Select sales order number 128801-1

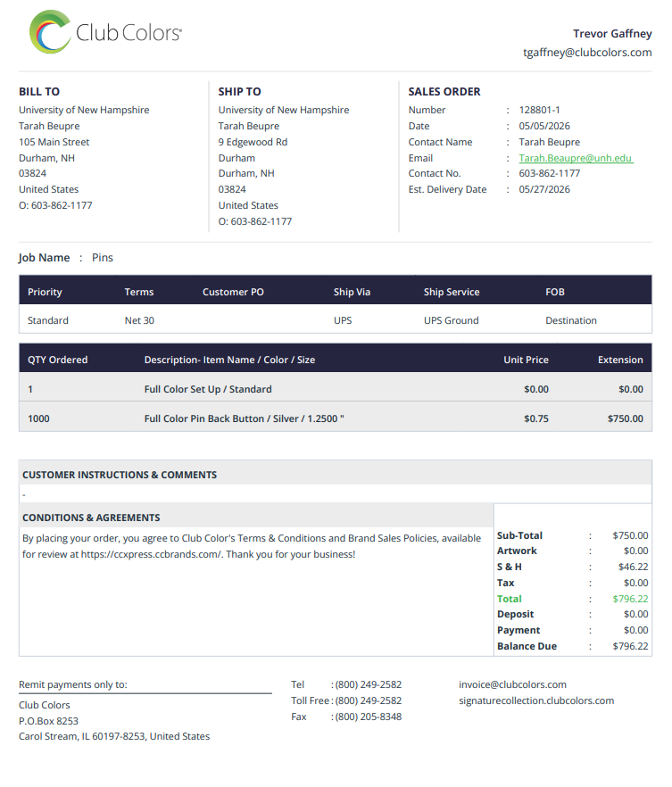[x=539, y=110]
